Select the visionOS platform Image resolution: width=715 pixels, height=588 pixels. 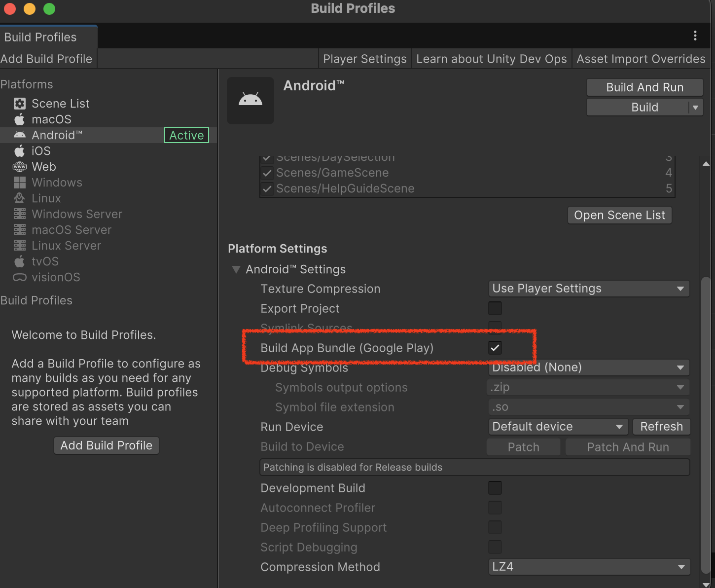[108, 277]
